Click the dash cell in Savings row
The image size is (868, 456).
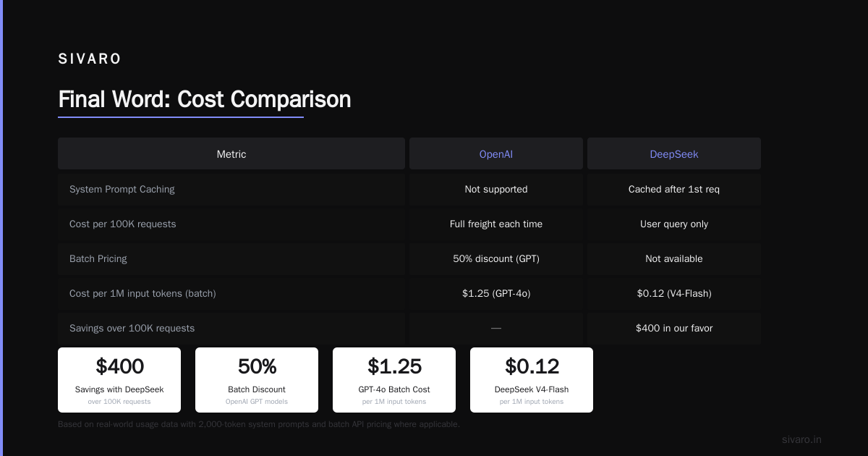496,328
